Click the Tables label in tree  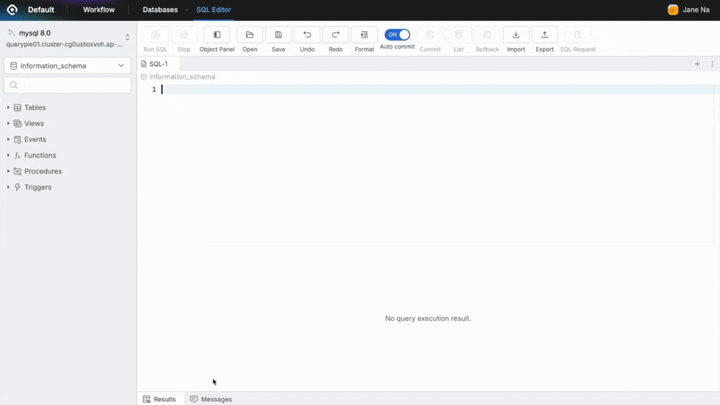click(x=35, y=107)
